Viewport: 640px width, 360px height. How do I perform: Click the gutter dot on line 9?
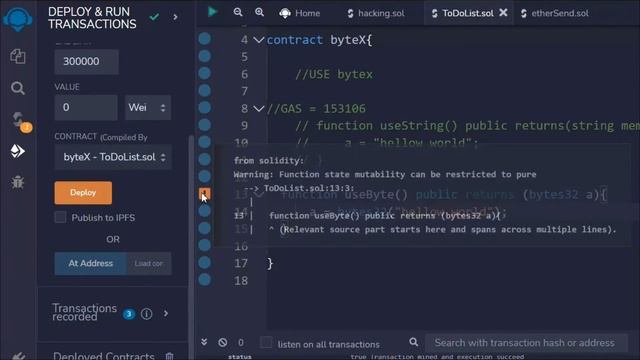[204, 125]
